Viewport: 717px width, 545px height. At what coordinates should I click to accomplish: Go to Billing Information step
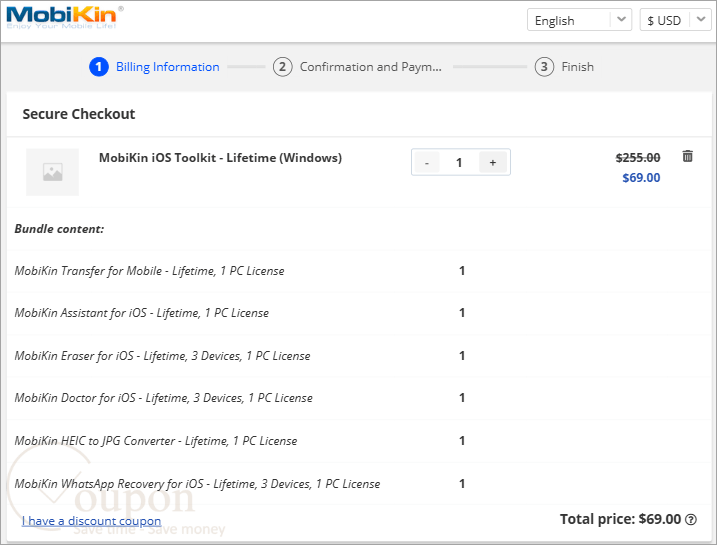point(167,67)
